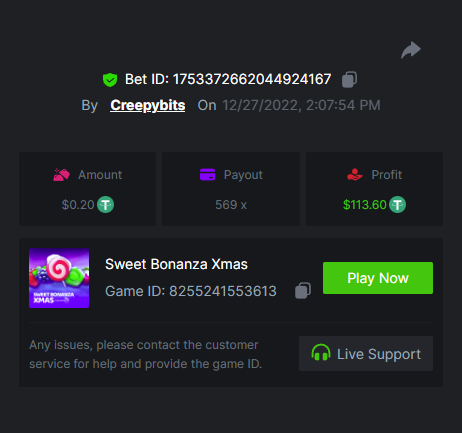Copy the Bet ID with copy icon

point(349,80)
